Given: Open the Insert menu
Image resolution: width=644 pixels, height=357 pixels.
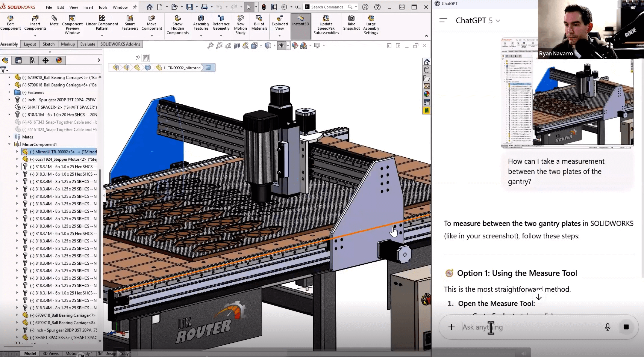Looking at the screenshot, I should tap(88, 7).
